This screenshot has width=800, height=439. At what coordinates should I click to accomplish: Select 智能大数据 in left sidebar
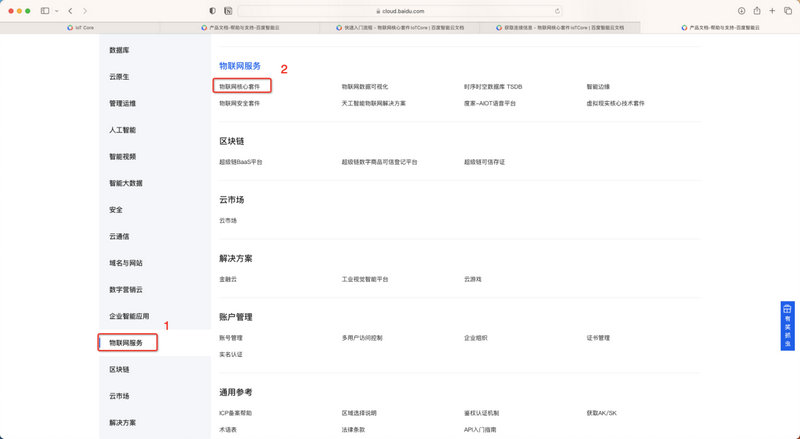pyautogui.click(x=126, y=183)
